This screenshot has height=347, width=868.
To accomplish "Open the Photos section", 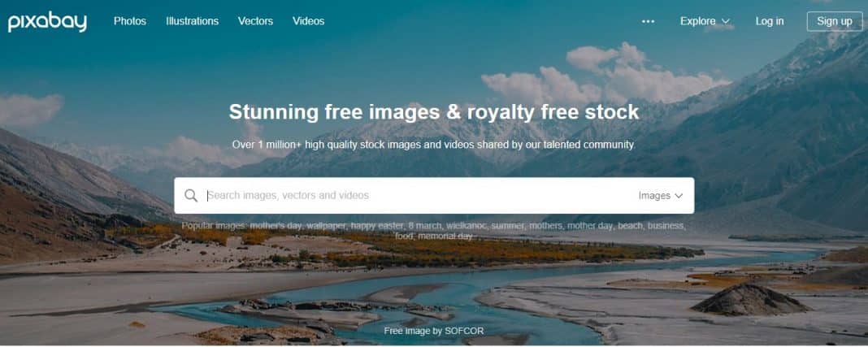I will (129, 21).
